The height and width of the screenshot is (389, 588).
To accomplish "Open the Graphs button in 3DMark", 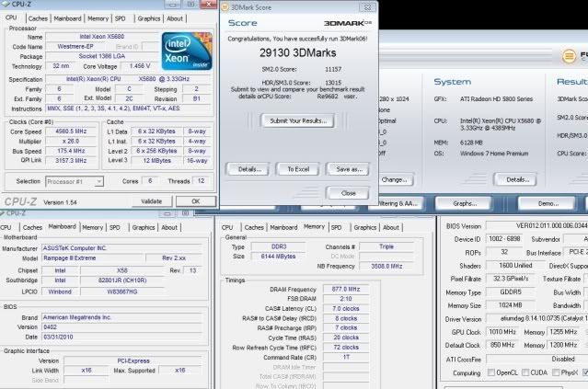I will click(x=464, y=203).
